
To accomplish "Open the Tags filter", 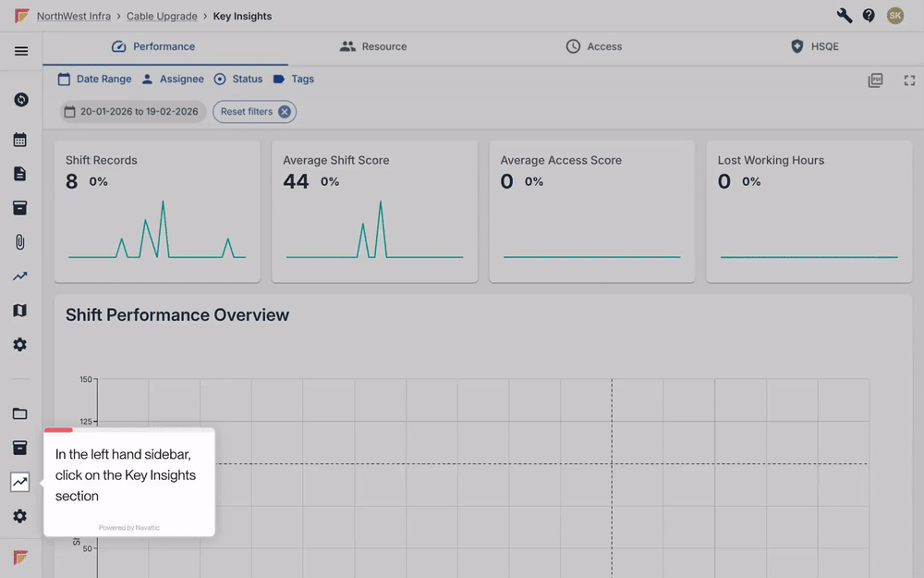I will point(294,79).
